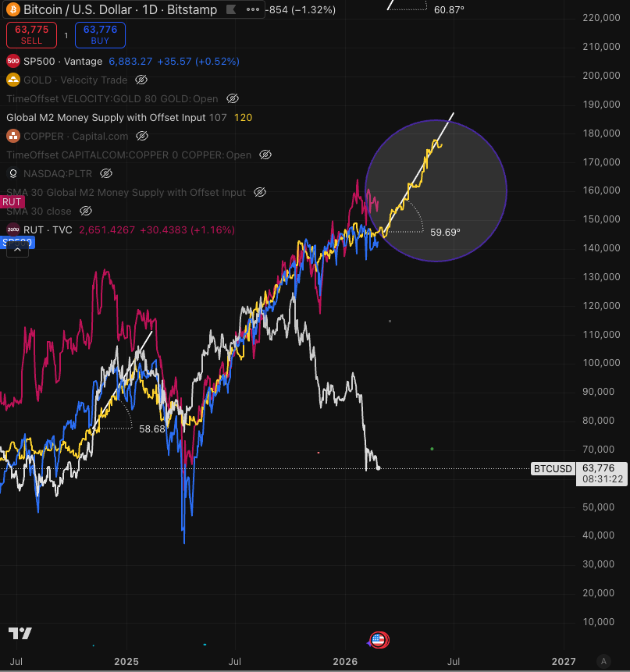This screenshot has width=630, height=672.
Task: Click the 220,000 price axis label
Action: pos(601,18)
